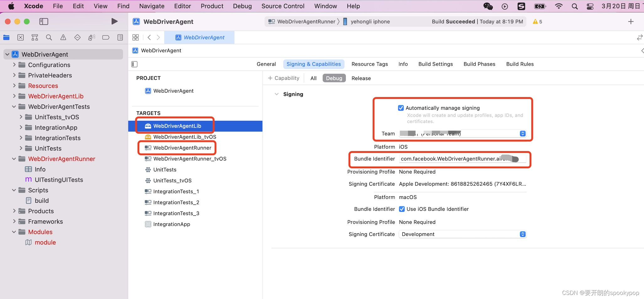Select the All configuration filter
The image size is (644, 299).
[313, 78]
